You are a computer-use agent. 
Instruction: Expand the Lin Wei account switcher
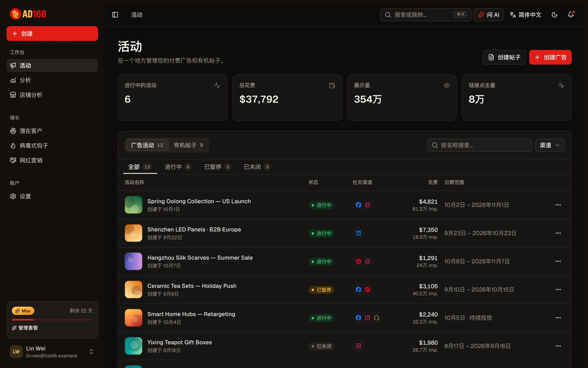point(52,352)
